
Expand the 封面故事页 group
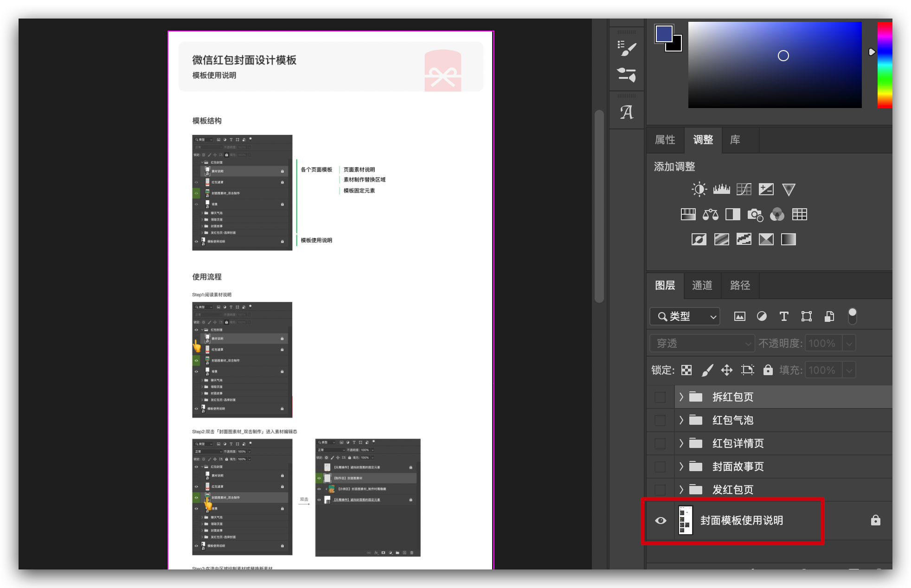[x=681, y=467]
